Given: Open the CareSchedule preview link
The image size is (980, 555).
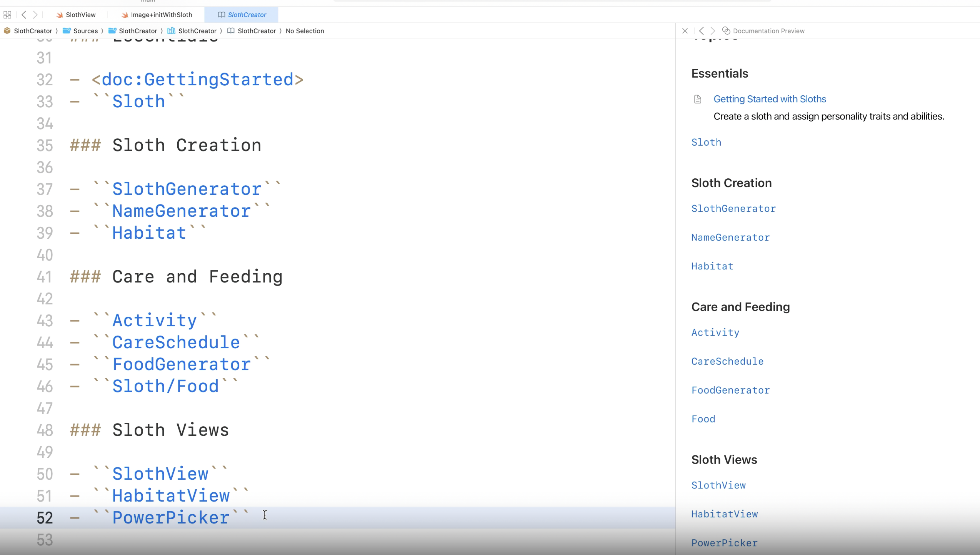Looking at the screenshot, I should click(x=727, y=361).
